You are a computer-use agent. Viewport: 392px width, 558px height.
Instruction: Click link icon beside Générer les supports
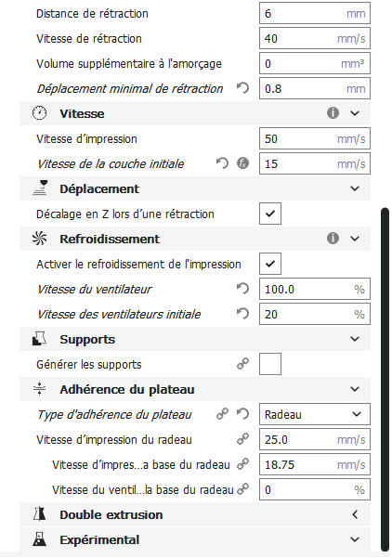(x=242, y=364)
